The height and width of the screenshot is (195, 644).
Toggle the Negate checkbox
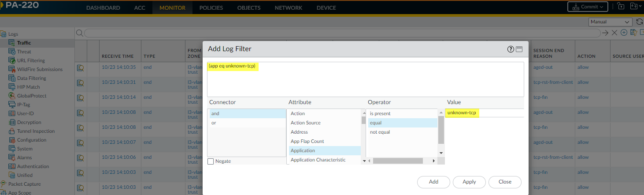211,161
